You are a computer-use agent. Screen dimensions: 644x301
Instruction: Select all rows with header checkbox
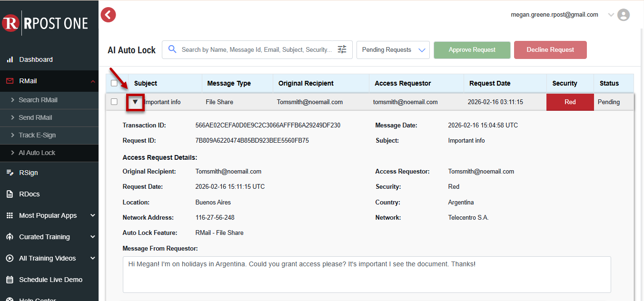click(114, 83)
